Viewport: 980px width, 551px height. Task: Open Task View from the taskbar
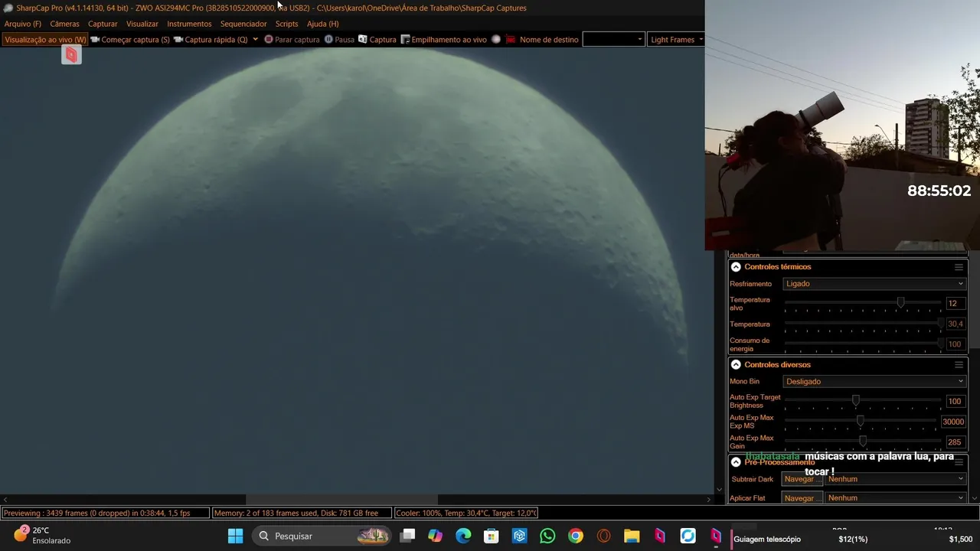(407, 536)
